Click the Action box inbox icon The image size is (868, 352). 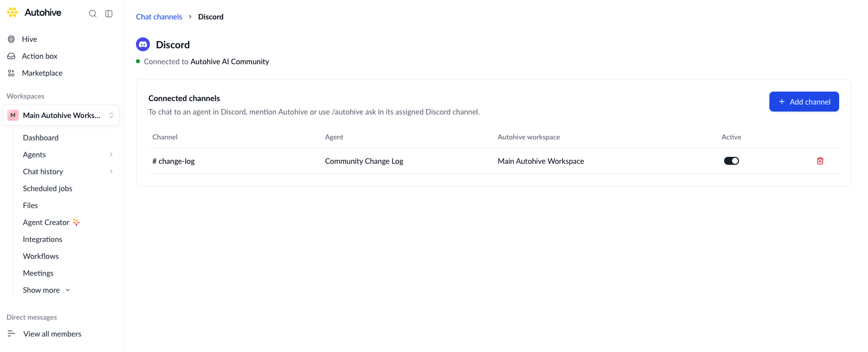11,56
